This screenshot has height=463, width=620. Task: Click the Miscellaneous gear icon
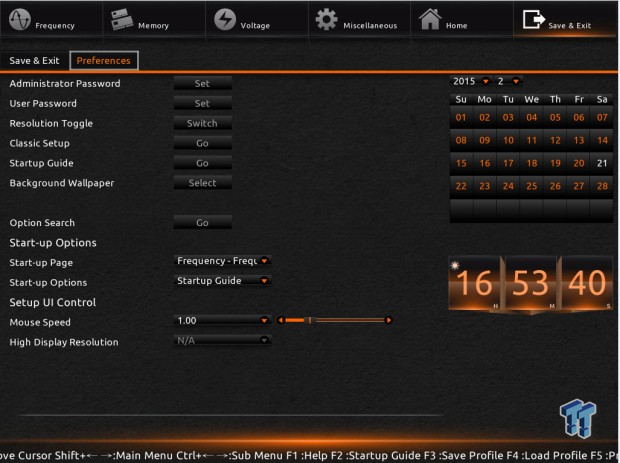pyautogui.click(x=327, y=19)
